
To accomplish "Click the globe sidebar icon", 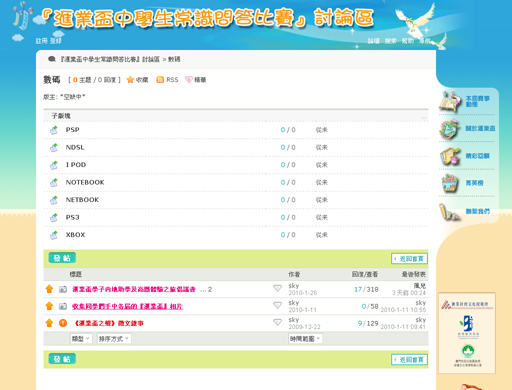I will (x=450, y=129).
